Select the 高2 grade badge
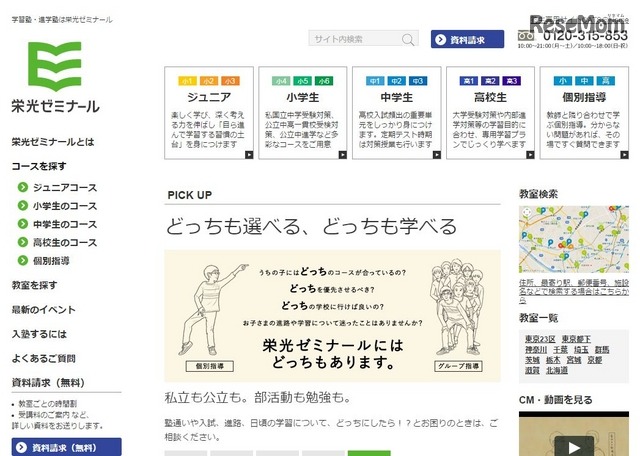The image size is (640, 456). 490,81
